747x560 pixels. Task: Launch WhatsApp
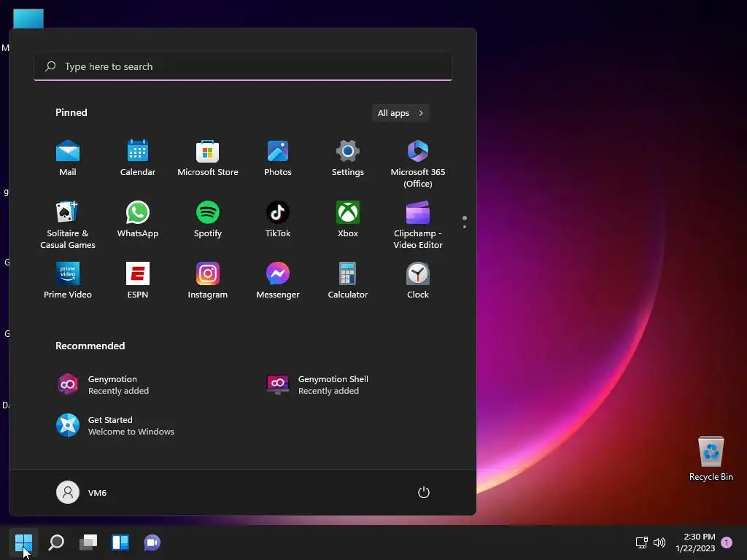[x=138, y=219]
